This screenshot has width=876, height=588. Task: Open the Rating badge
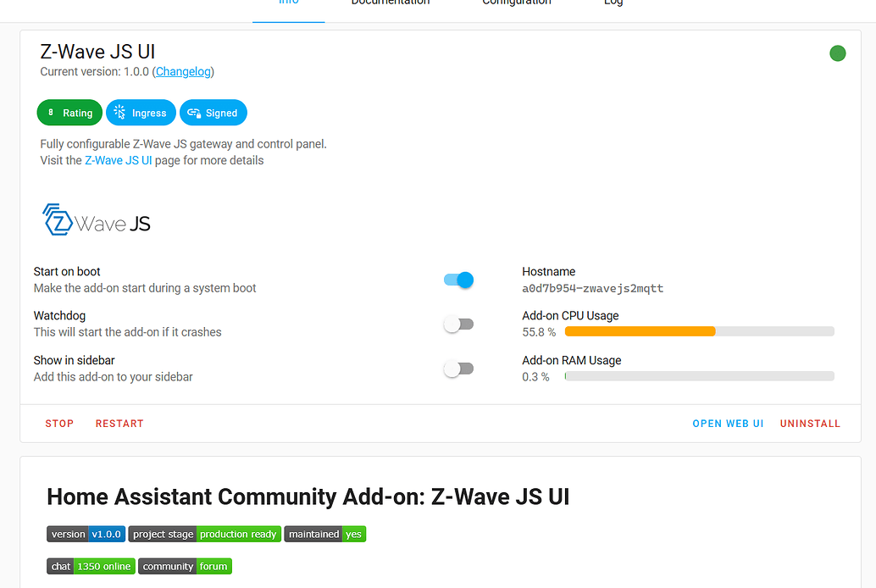69,113
